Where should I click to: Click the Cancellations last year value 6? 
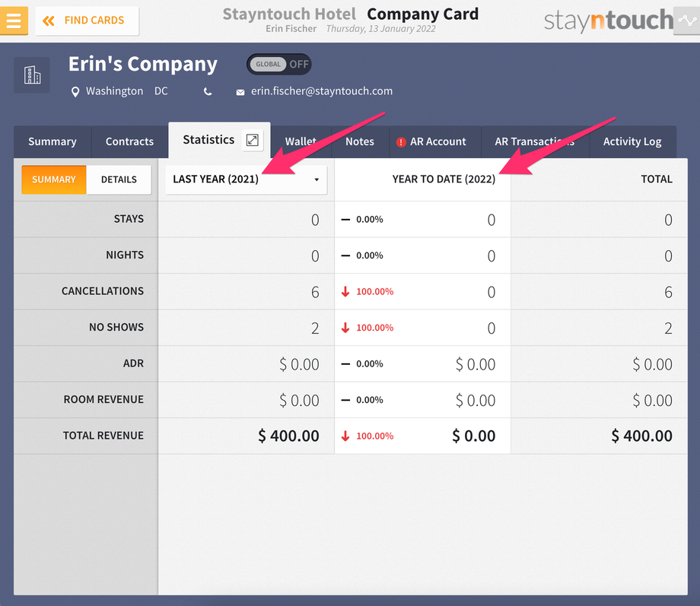(x=315, y=292)
